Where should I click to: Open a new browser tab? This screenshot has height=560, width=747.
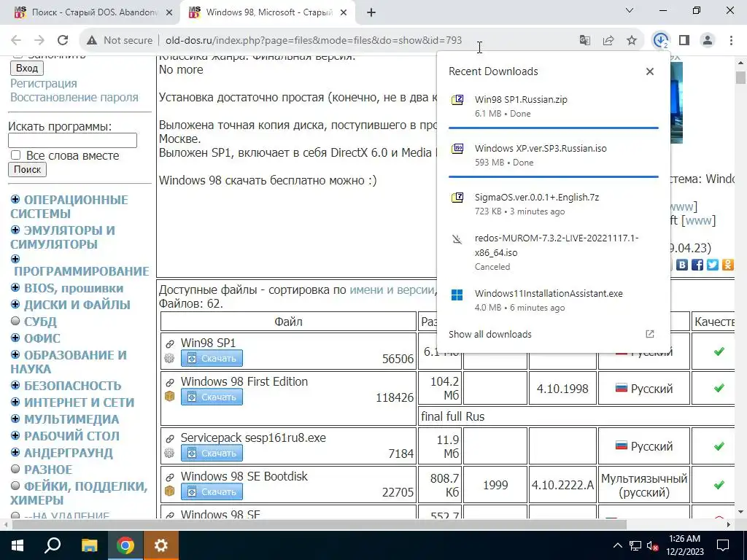point(371,13)
